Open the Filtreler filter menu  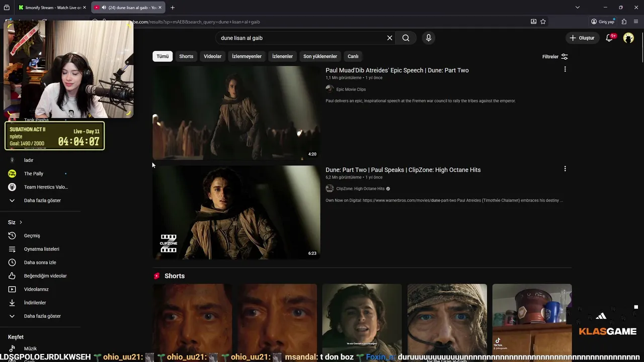[x=555, y=56]
